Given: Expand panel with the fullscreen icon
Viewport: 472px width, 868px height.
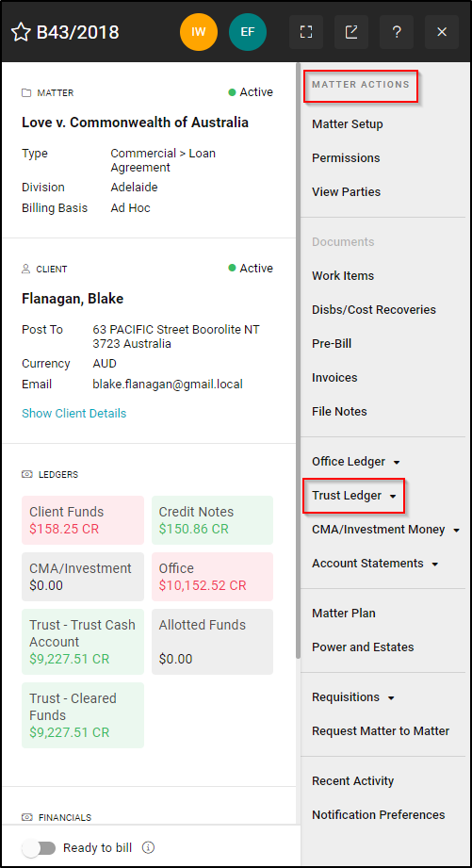Looking at the screenshot, I should click(x=306, y=32).
